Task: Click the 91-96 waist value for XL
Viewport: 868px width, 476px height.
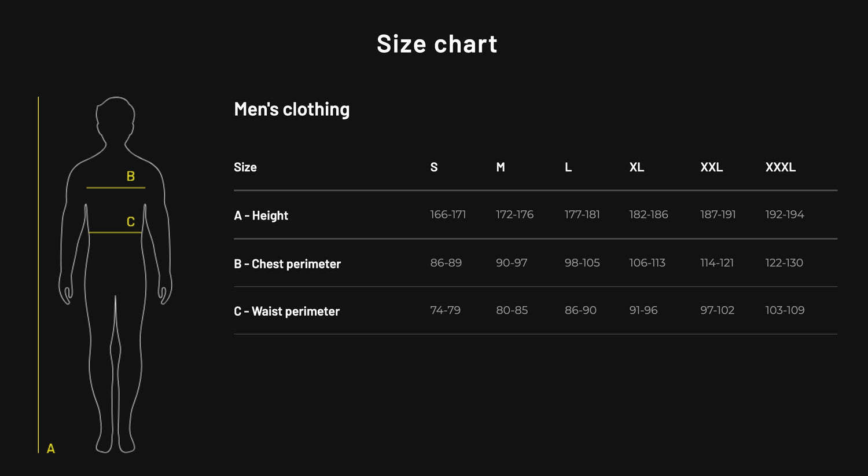Action: click(x=643, y=310)
